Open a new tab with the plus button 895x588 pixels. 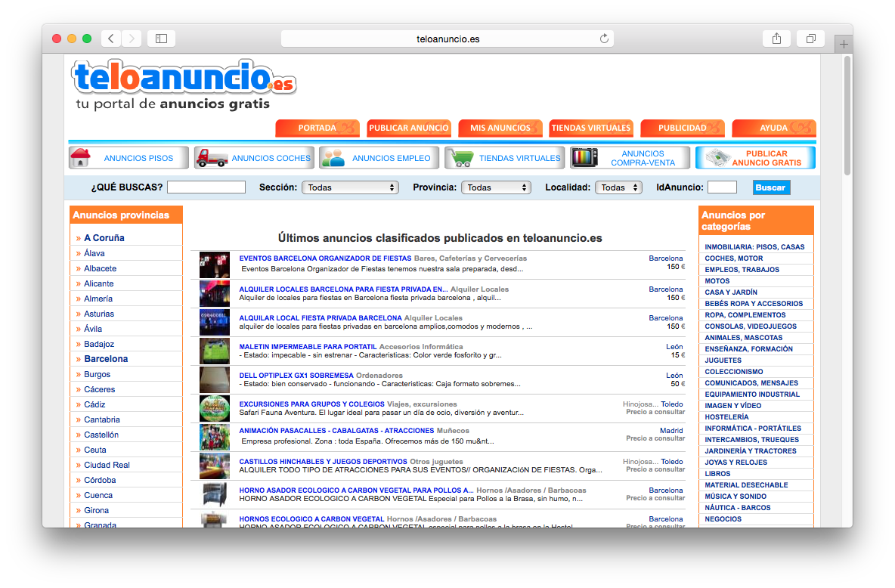click(844, 44)
